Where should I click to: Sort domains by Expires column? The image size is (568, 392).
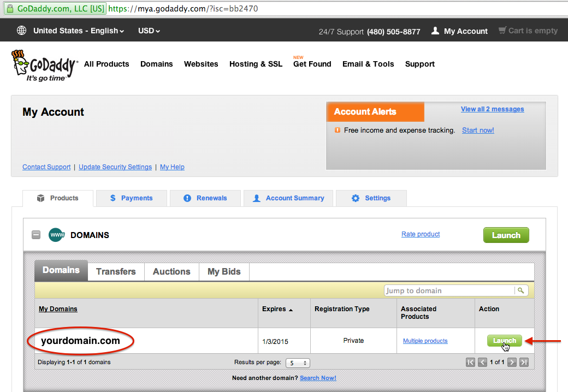click(277, 309)
